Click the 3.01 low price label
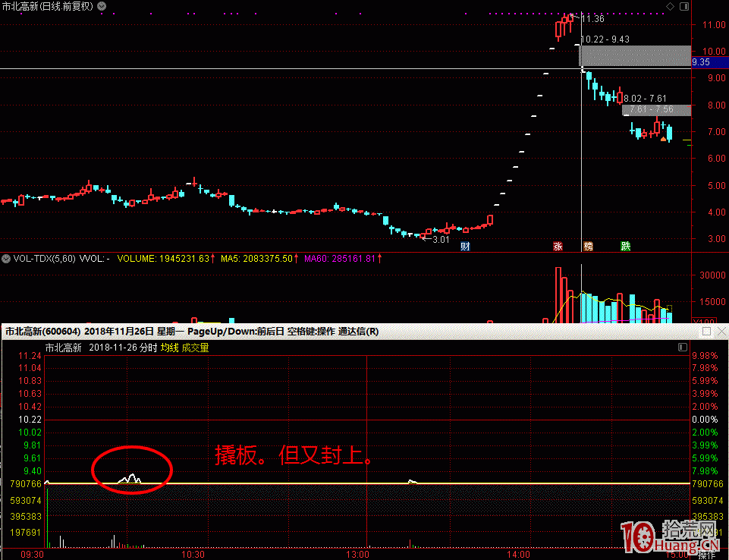 click(441, 240)
